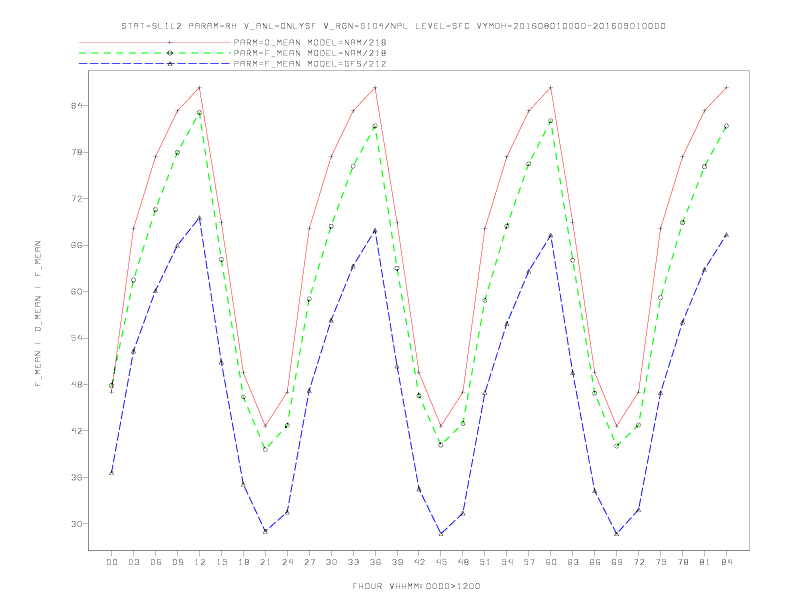The height and width of the screenshot is (612, 792).
Task: Click y-axis tick value 36
Action: click(76, 477)
